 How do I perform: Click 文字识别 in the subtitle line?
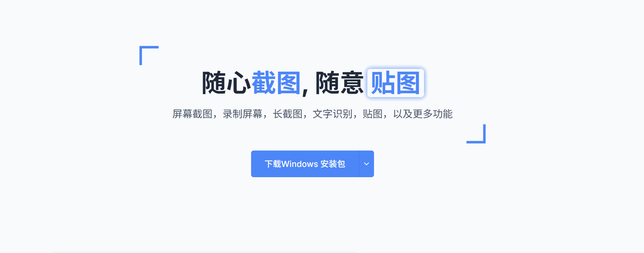(x=333, y=114)
